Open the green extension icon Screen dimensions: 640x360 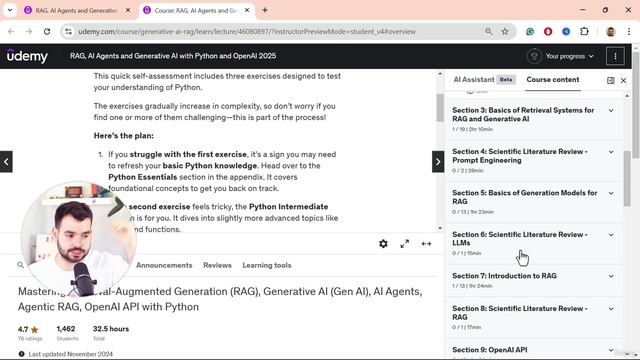[530, 31]
